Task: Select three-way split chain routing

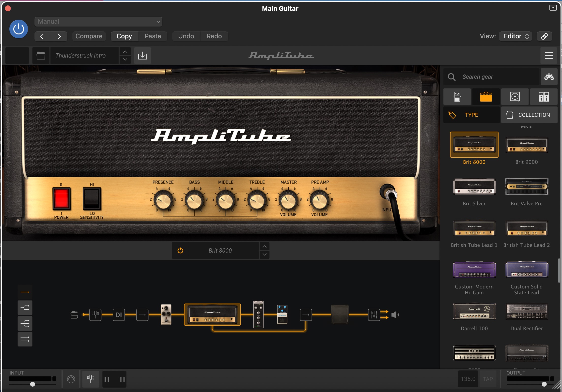Action: tap(25, 323)
